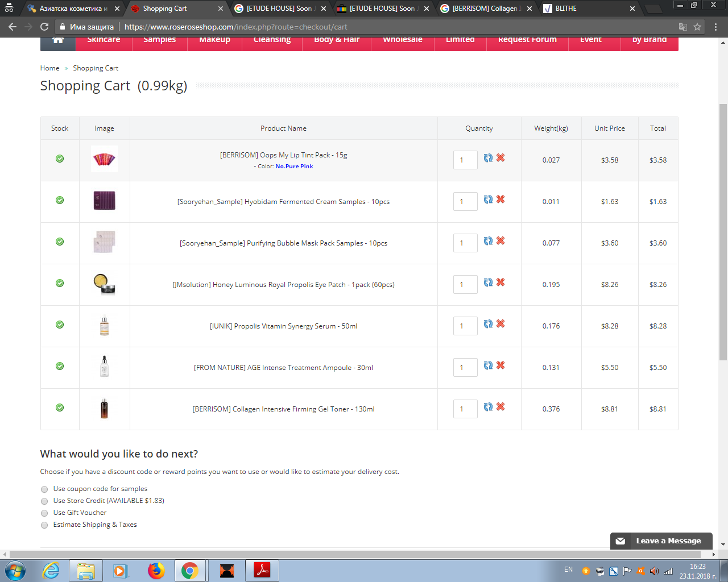Close the Shopping Cart browser tab
This screenshot has width=728, height=582.
tap(221, 9)
